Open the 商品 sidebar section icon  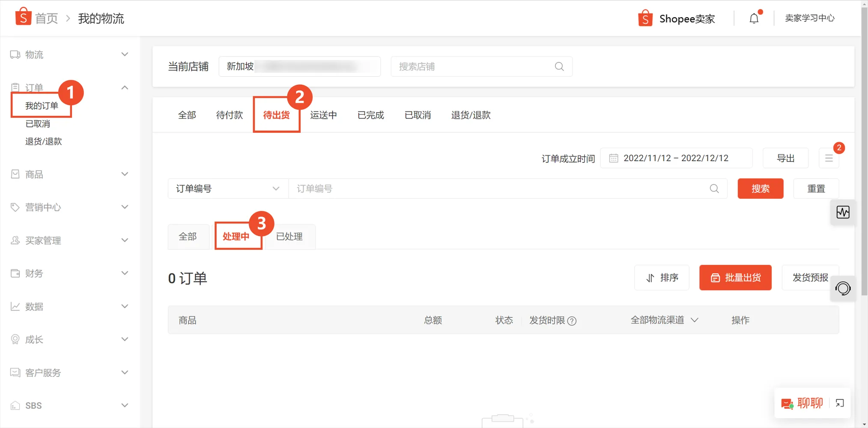coord(15,174)
